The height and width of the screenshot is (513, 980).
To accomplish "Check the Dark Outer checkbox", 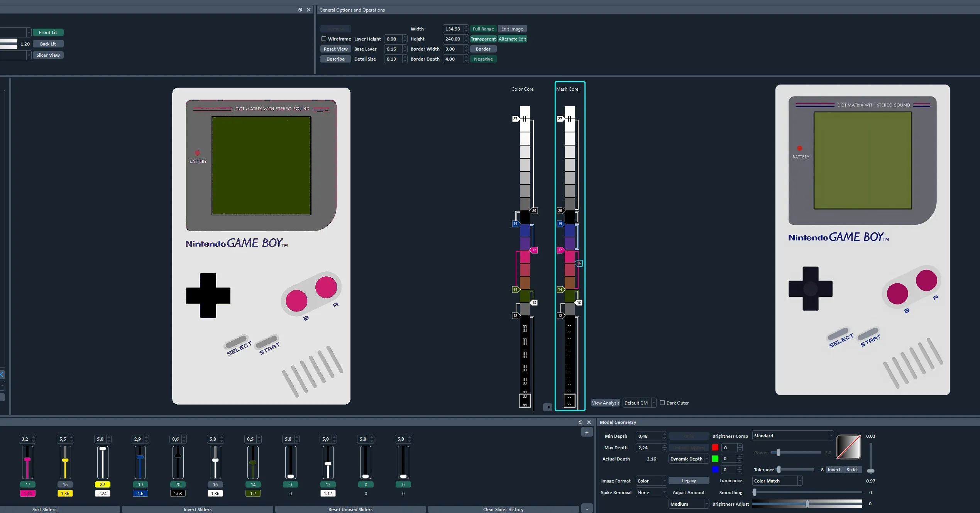I will (662, 403).
